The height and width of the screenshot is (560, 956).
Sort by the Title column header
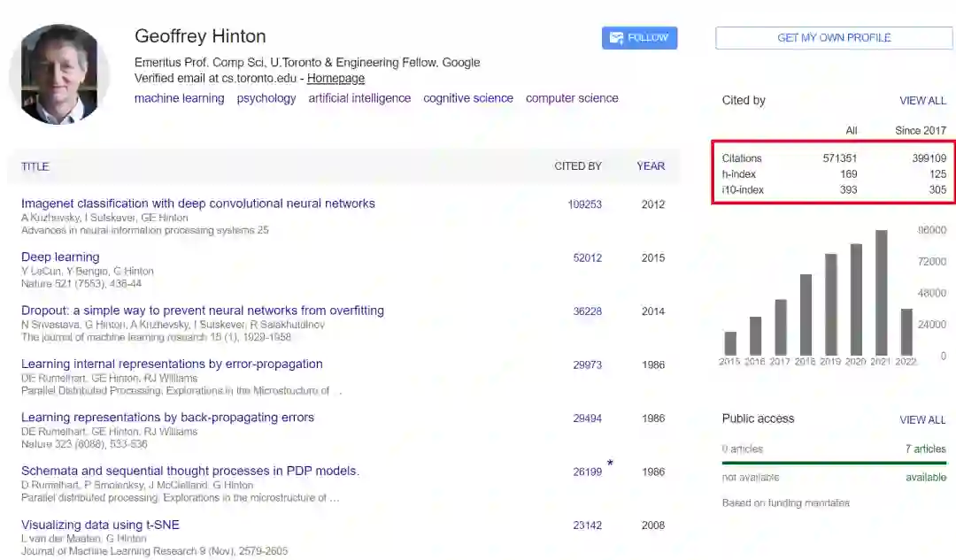tap(35, 166)
